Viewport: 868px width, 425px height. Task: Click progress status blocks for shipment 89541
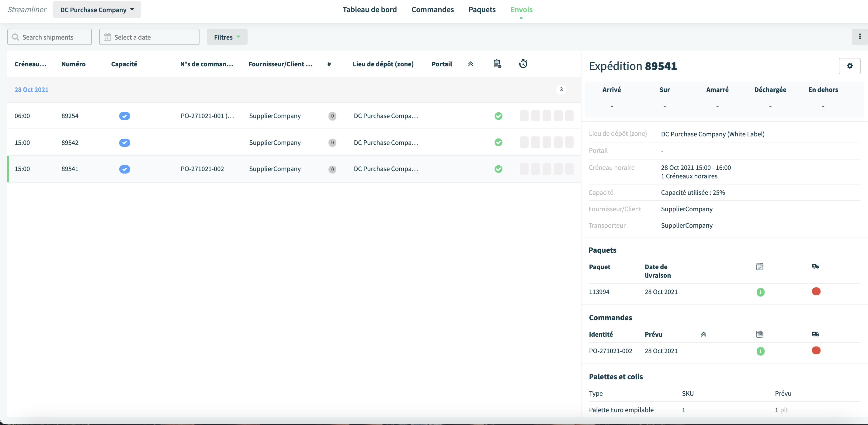coord(547,169)
